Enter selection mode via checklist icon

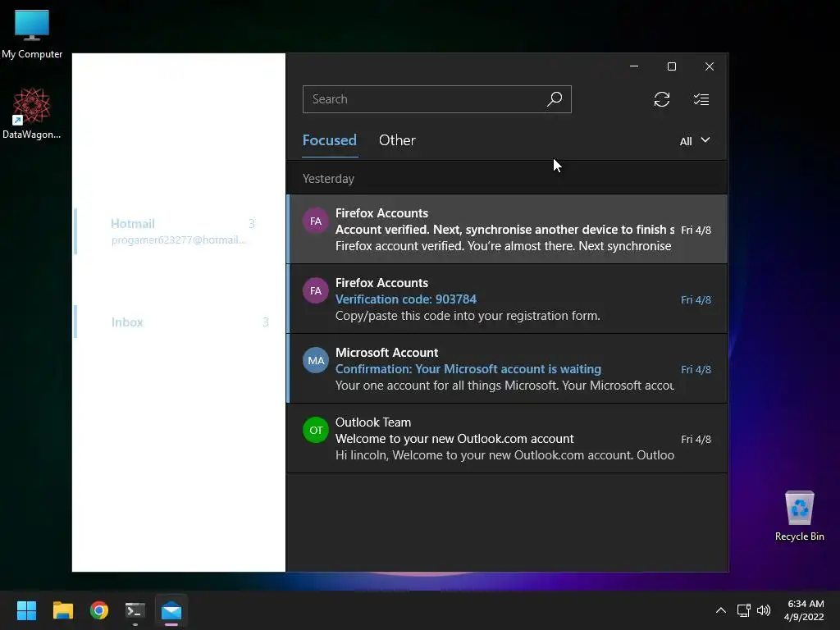[701, 99]
